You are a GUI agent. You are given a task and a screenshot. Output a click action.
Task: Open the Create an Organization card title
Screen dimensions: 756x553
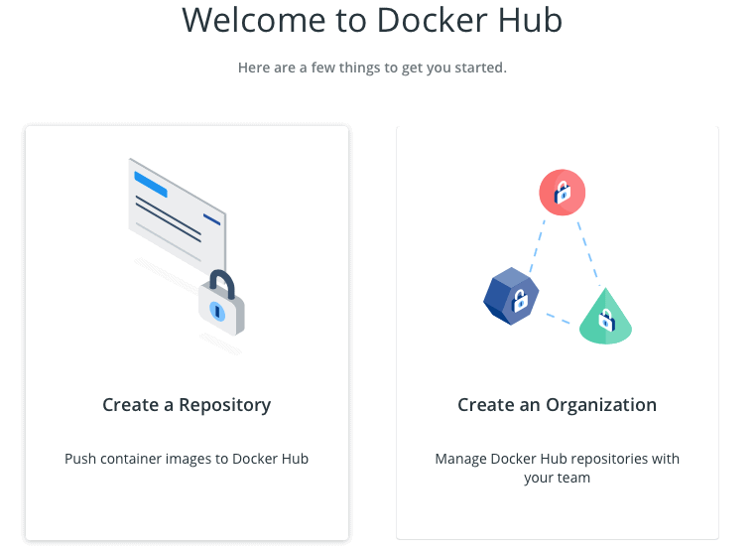[x=557, y=405]
